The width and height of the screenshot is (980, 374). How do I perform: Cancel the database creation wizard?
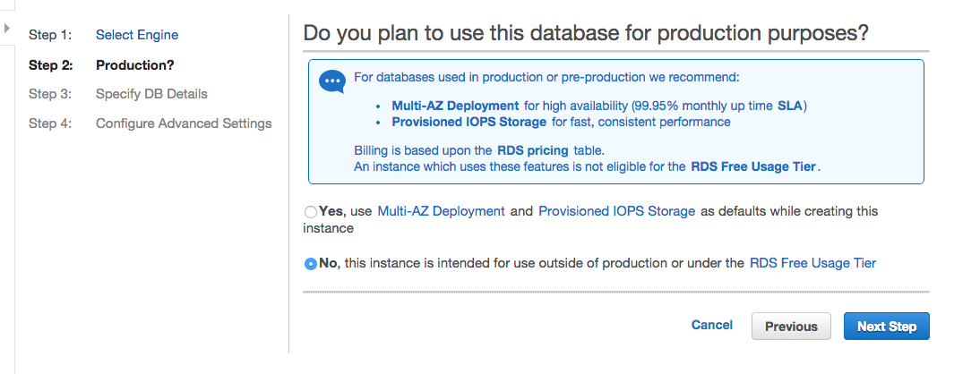712,325
